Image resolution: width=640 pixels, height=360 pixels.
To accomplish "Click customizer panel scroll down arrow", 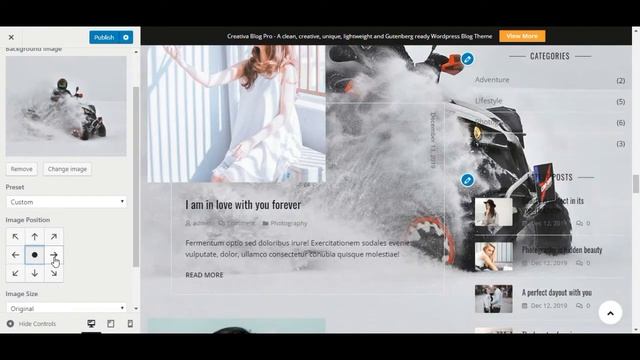I will click(x=136, y=309).
